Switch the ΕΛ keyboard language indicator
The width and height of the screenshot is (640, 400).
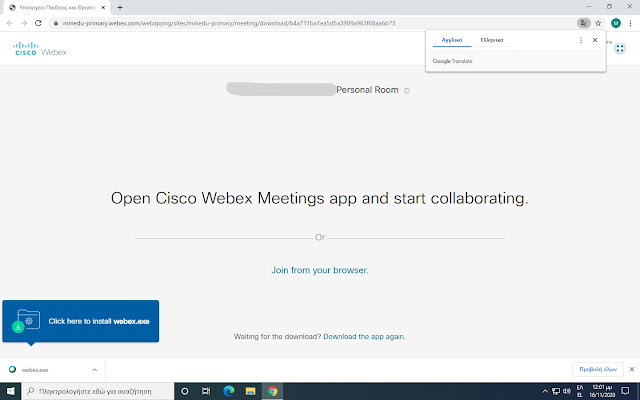point(580,391)
